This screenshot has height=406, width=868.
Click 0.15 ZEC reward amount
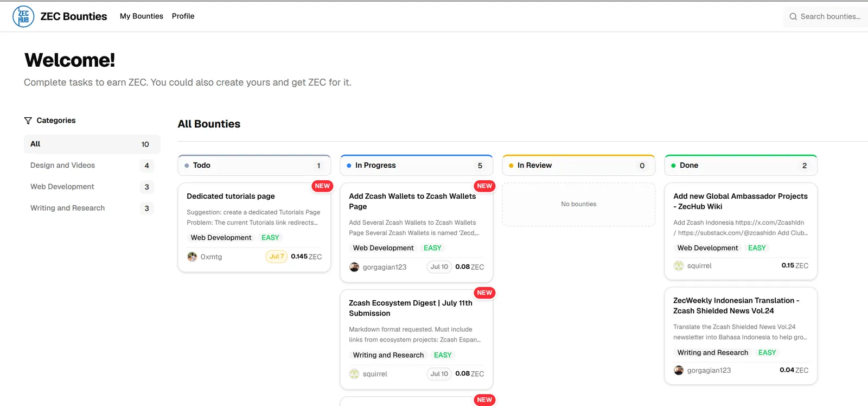(x=795, y=265)
